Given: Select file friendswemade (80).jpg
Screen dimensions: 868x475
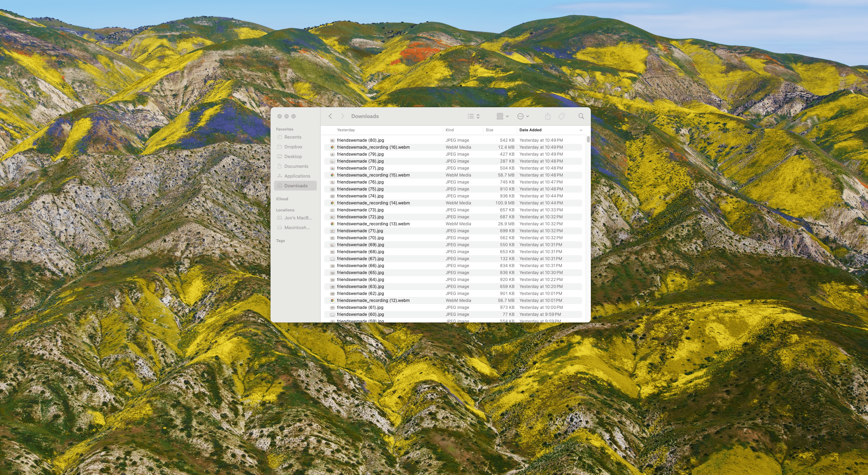Looking at the screenshot, I should coord(360,140).
